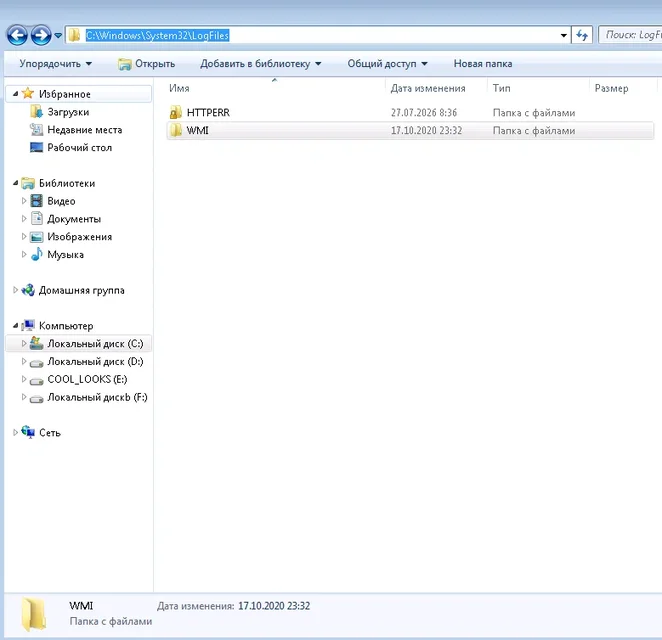This screenshot has height=640, width=662.
Task: Click the Локальный дискb (F:) drive icon
Action: 37,399
